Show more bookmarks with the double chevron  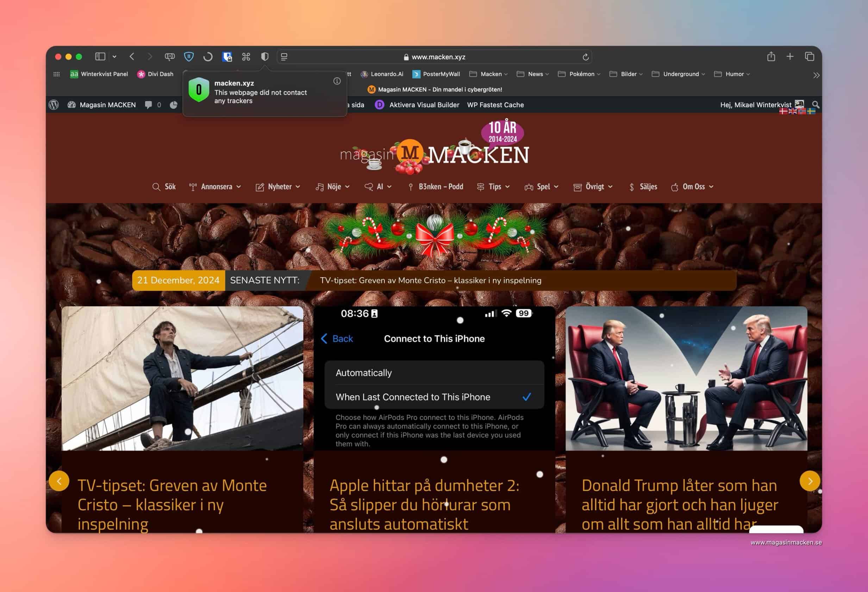[817, 75]
